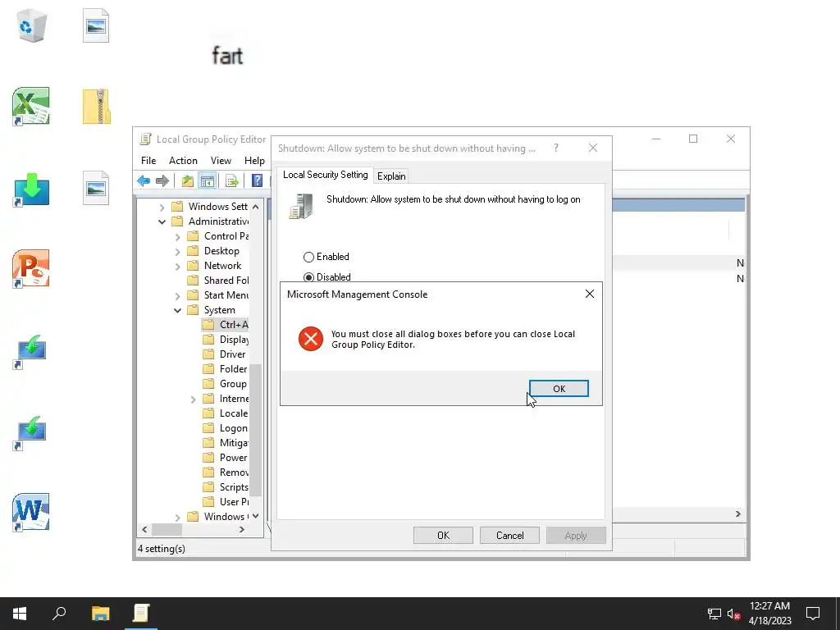Open the image file beside Recycle Bin
Screen dimensions: 840x630
pyautogui.click(x=96, y=25)
